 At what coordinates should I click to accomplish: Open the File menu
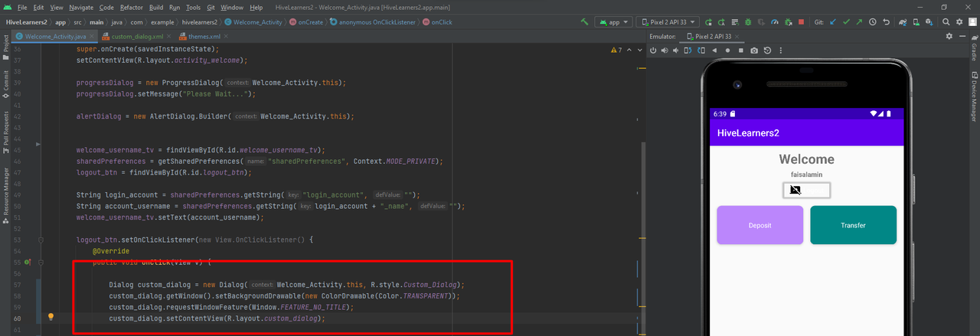click(22, 7)
